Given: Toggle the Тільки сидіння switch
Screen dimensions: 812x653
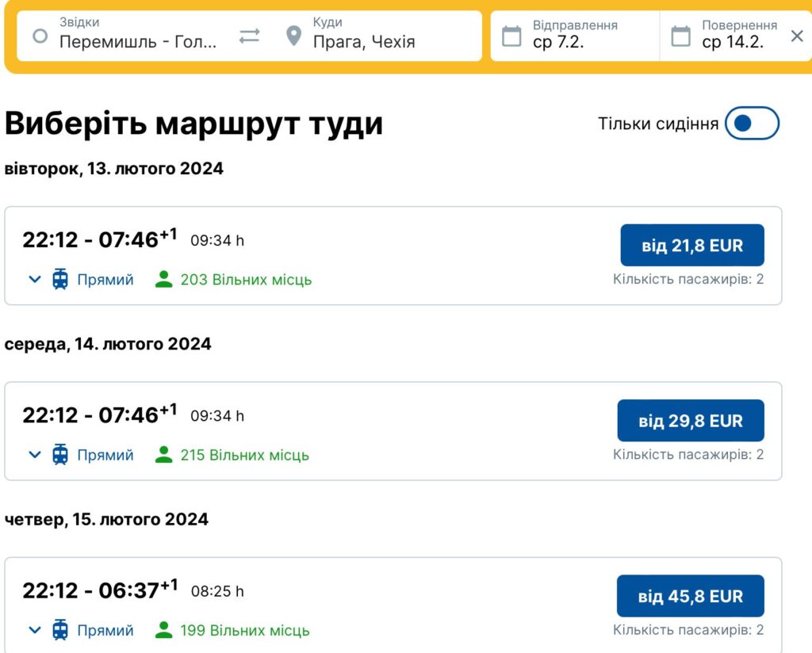Looking at the screenshot, I should click(x=752, y=123).
